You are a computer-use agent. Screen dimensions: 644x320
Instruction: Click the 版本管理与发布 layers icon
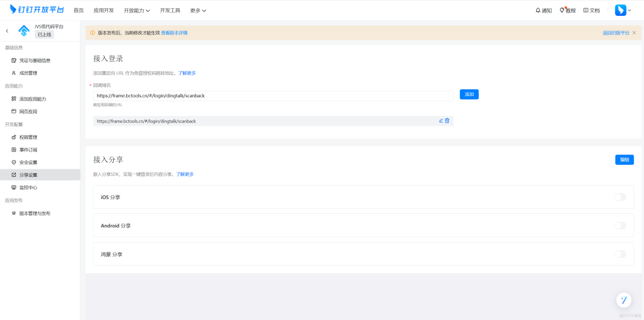click(x=14, y=213)
